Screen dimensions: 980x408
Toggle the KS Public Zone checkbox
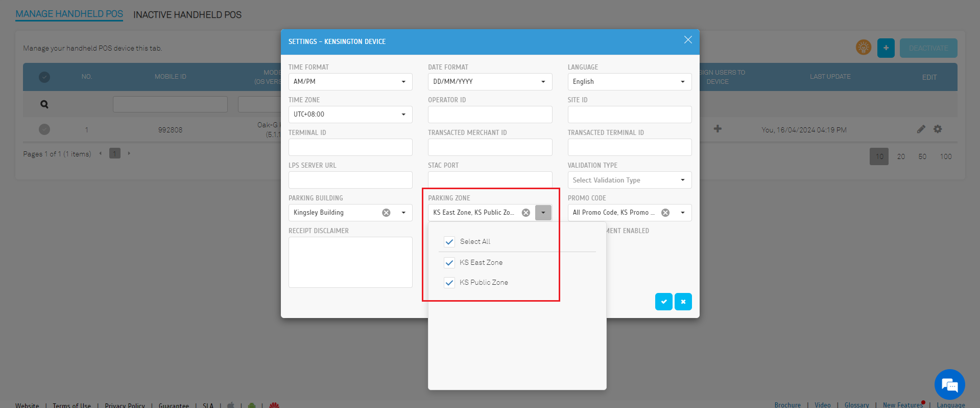(449, 283)
